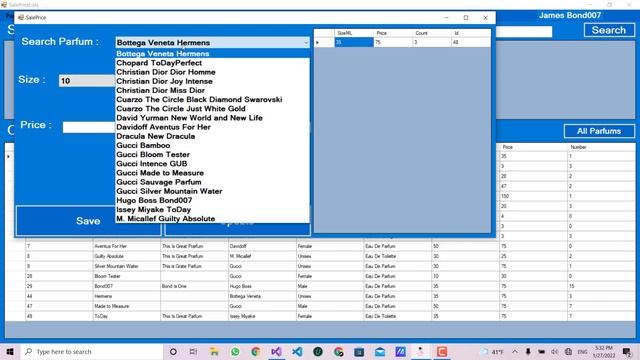
Task: Choose Hugo Boss Bond007 entry
Action: click(212, 200)
